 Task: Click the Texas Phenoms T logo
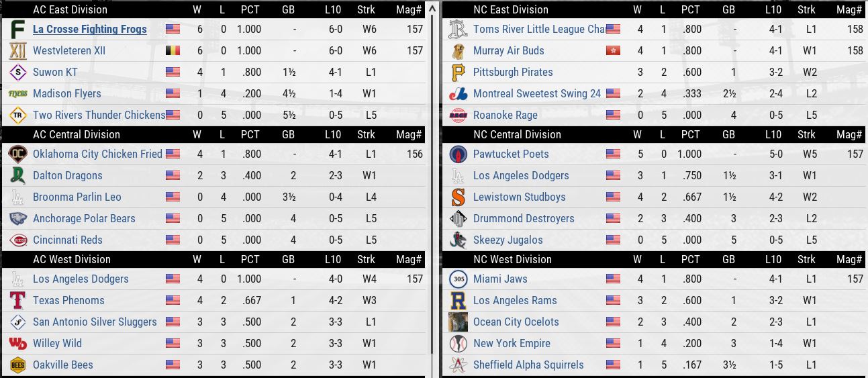tap(18, 300)
